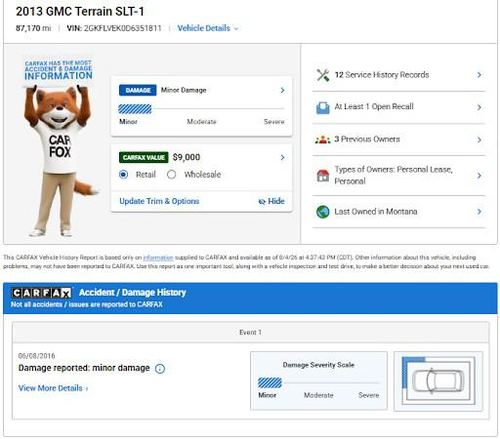Click the wrench Service History icon
The image size is (500, 439).
(x=323, y=75)
